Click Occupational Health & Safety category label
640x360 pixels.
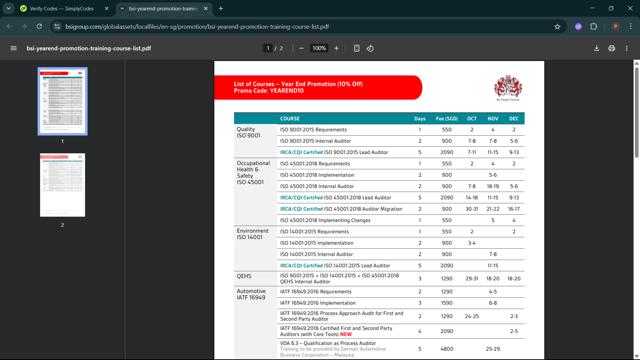coord(253,173)
